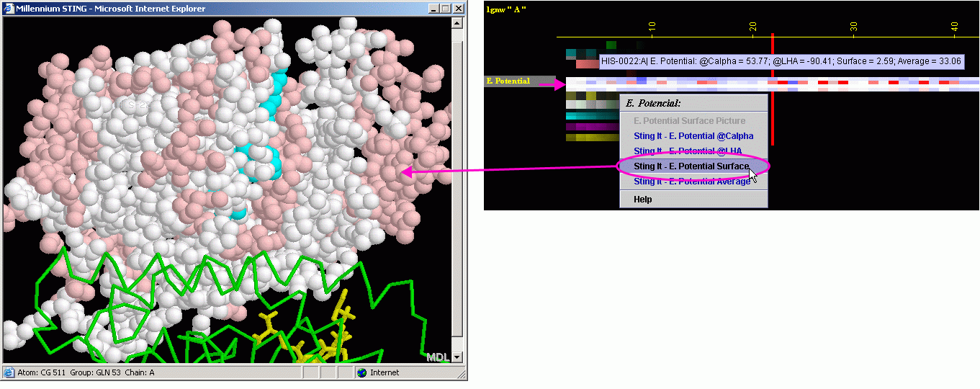Click the green block above teal row
The height and width of the screenshot is (389, 980).
tap(611, 45)
